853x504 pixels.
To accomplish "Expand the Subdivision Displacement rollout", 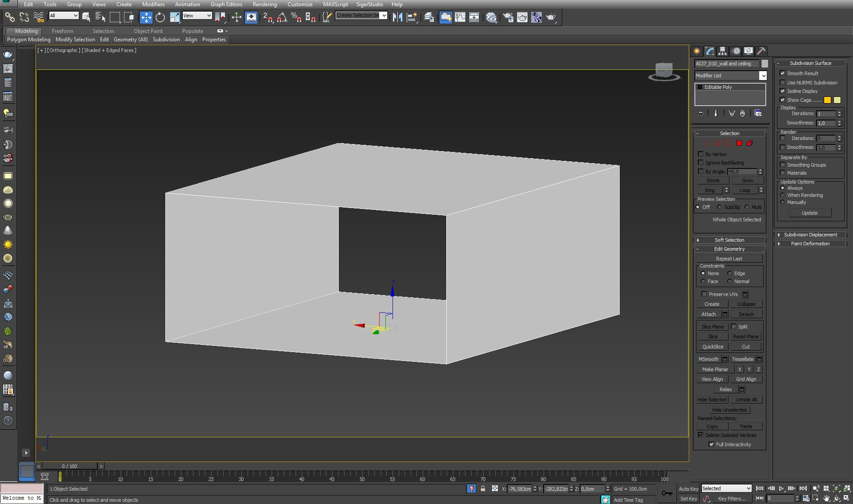I will click(810, 235).
